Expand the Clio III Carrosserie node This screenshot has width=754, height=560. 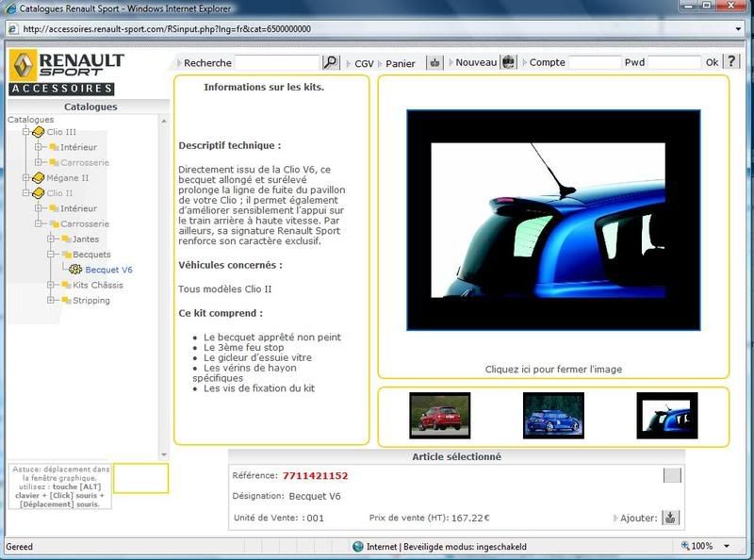coord(38,162)
